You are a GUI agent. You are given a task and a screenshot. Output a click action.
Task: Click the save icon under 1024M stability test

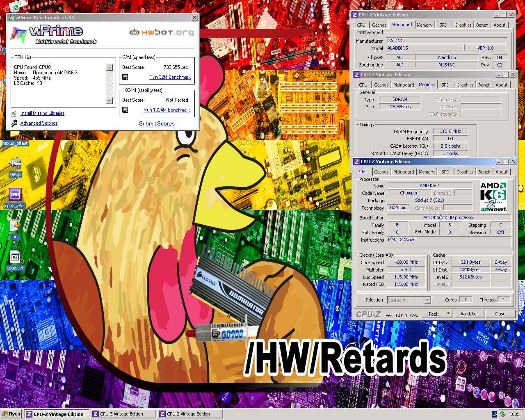[125, 110]
